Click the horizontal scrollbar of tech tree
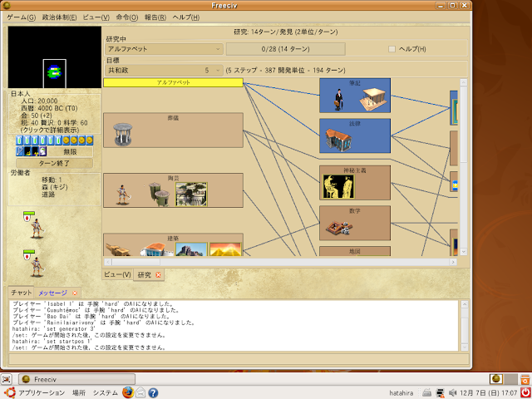This screenshot has height=399, width=532. click(x=280, y=262)
